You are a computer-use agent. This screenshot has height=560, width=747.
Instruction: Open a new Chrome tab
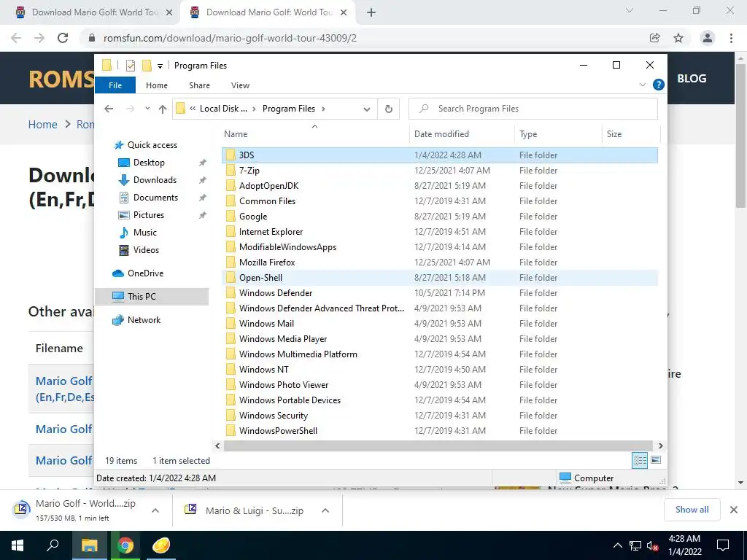[x=371, y=13]
